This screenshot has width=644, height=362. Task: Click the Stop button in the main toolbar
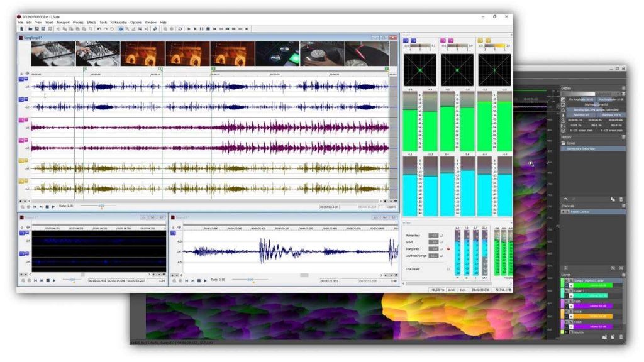point(208,29)
